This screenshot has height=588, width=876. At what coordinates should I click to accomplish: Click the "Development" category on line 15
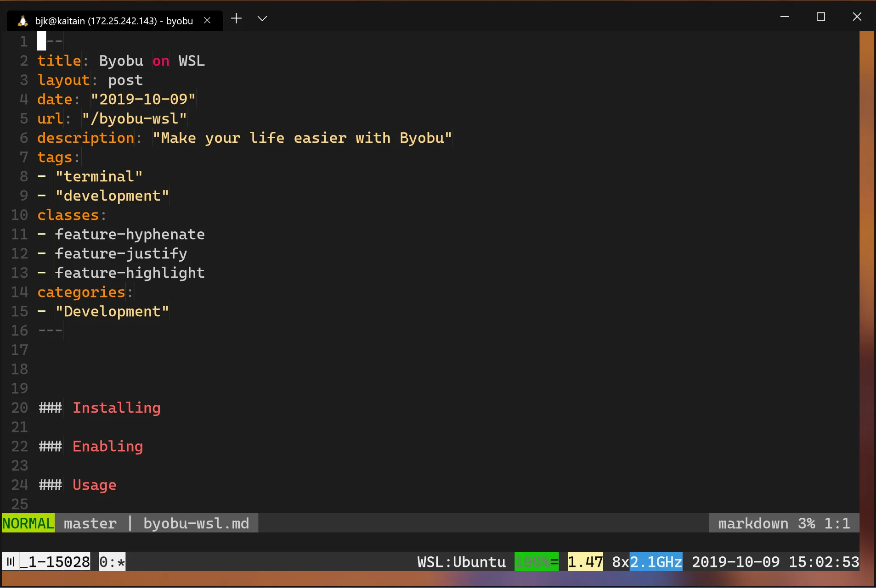(x=112, y=312)
